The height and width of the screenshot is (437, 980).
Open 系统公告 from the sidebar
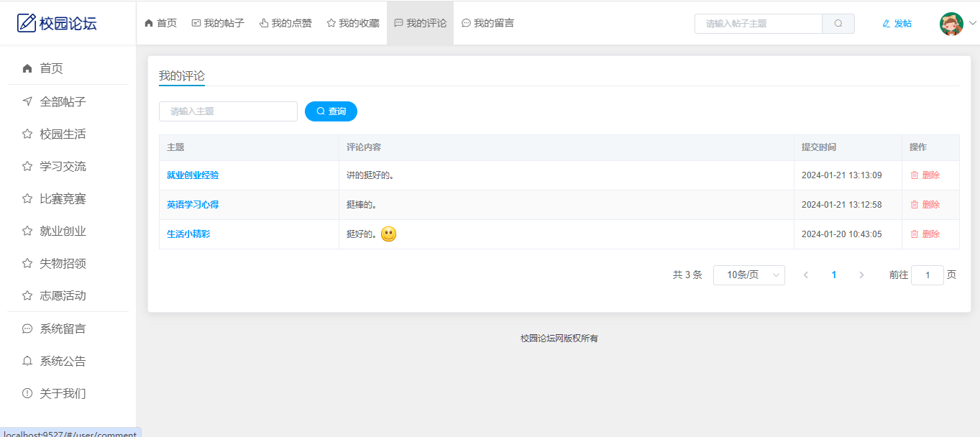coord(63,361)
